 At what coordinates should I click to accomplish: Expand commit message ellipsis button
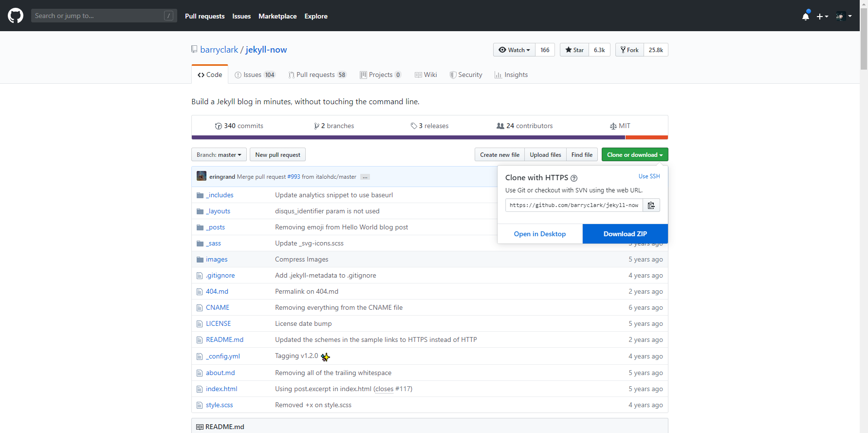365,177
